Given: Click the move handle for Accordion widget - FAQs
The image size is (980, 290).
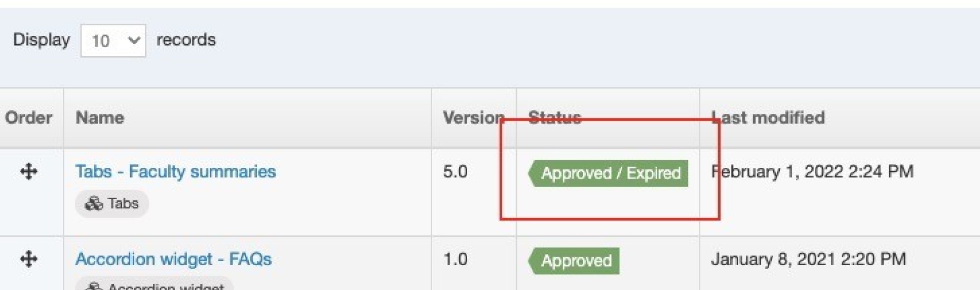Looking at the screenshot, I should tap(29, 259).
